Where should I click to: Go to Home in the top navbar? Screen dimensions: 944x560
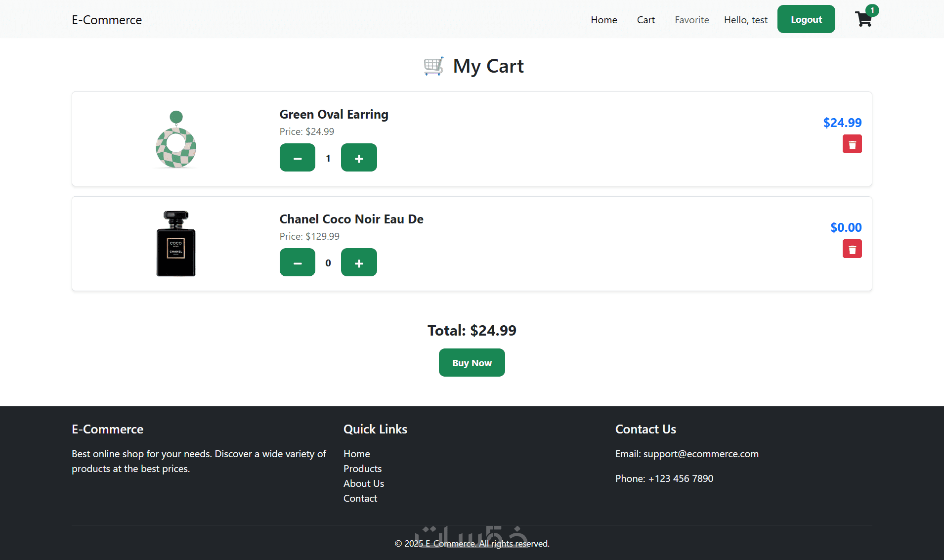[604, 20]
